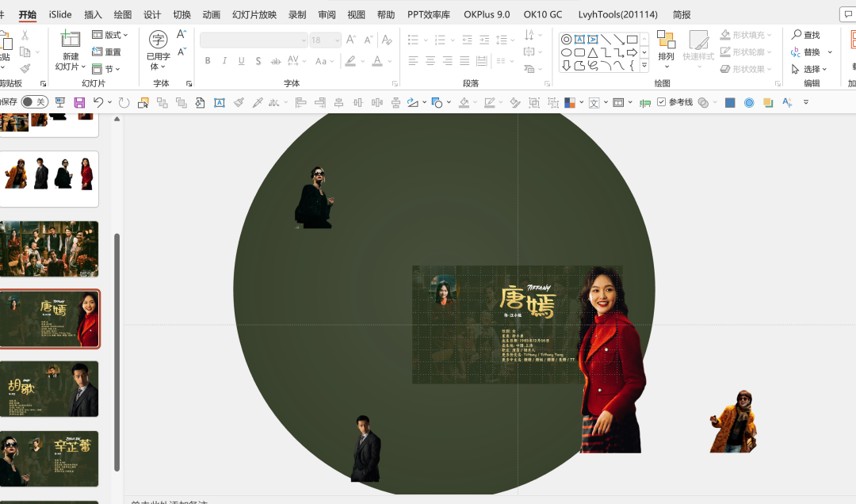Viewport: 856px width, 504px height.
Task: Switch to the 插入 ribbon tab
Action: (93, 13)
